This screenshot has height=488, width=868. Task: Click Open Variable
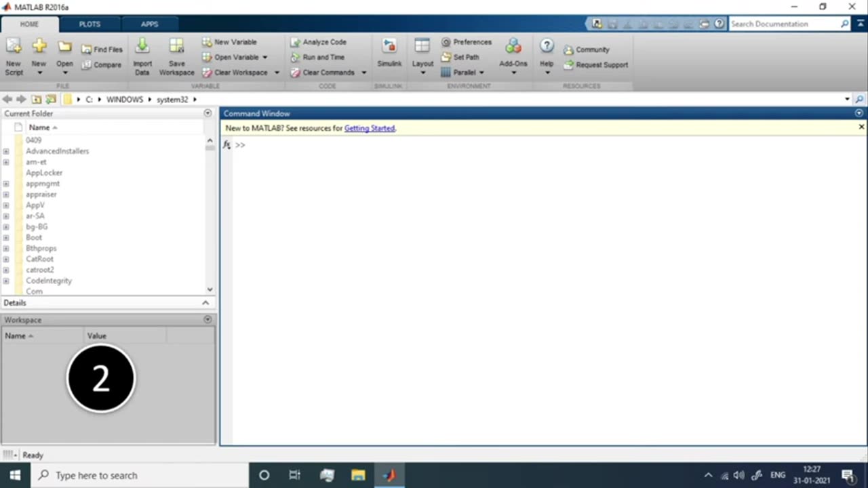(x=231, y=58)
